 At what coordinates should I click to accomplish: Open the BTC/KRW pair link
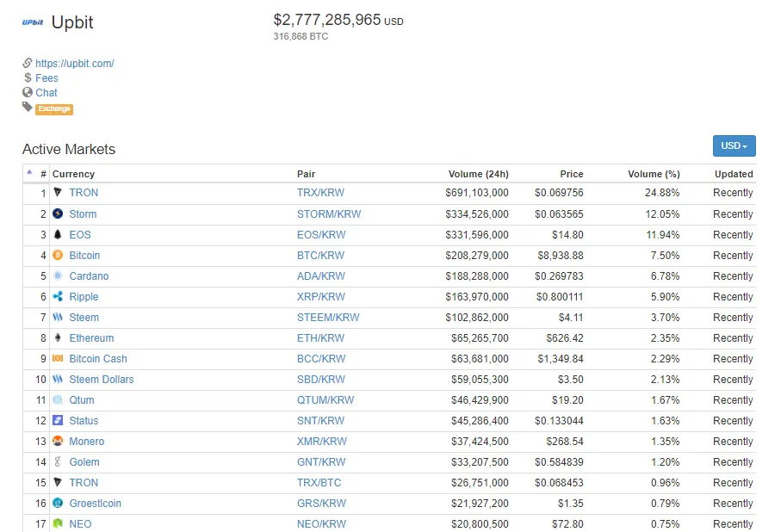coord(321,256)
